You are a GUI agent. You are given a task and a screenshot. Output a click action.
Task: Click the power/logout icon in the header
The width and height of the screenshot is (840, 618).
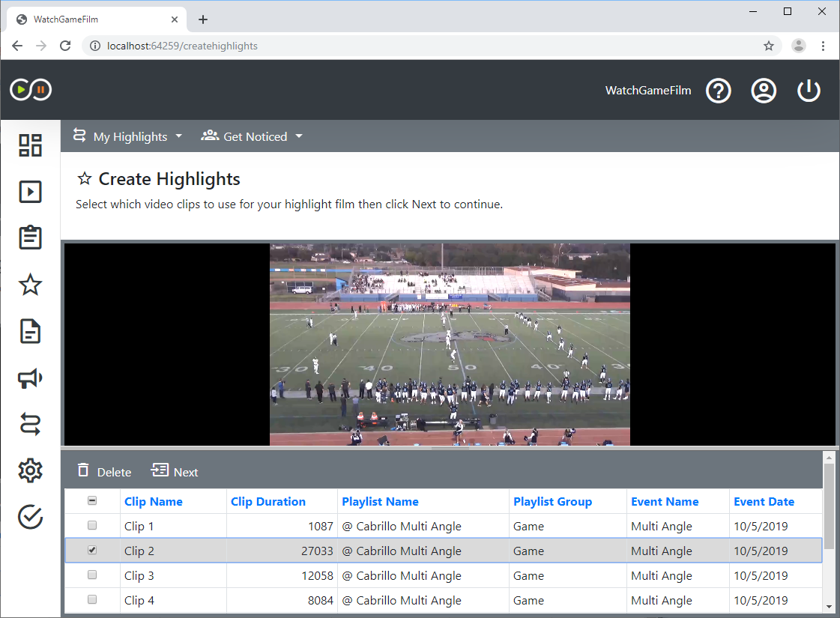(809, 90)
